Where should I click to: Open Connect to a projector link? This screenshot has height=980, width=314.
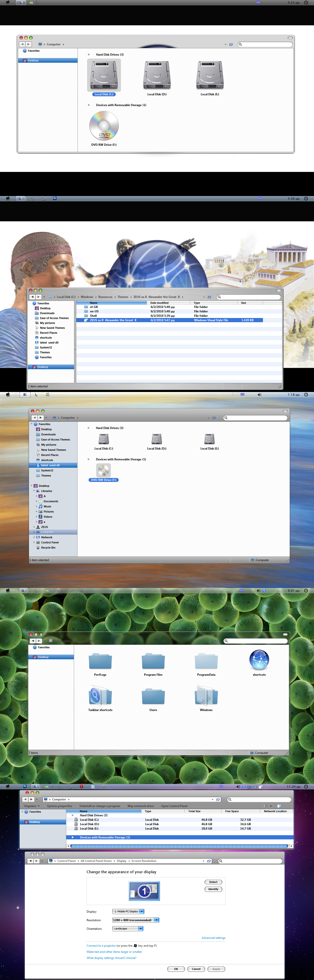click(x=101, y=945)
